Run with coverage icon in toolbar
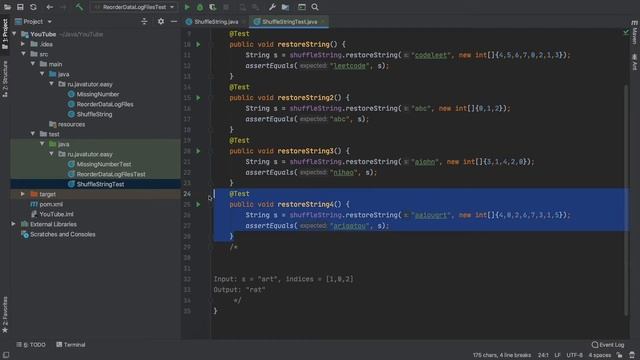Screen dimensions: 640x360 coord(213,7)
